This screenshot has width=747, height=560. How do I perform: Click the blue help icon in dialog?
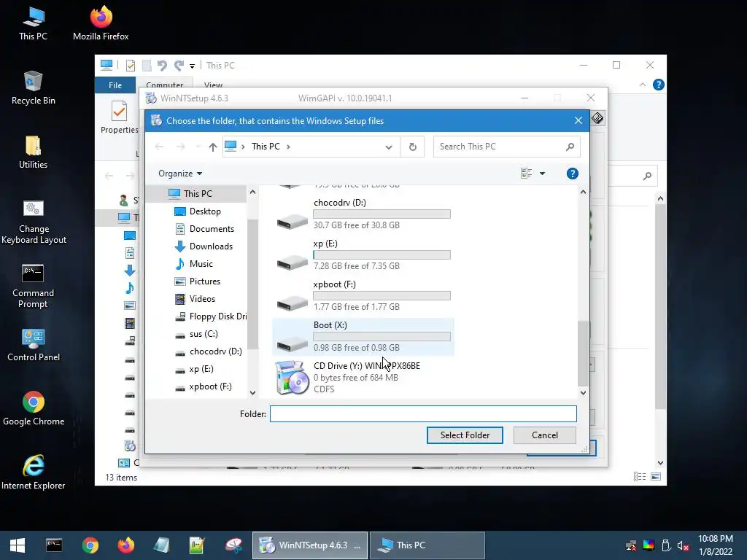(x=572, y=174)
